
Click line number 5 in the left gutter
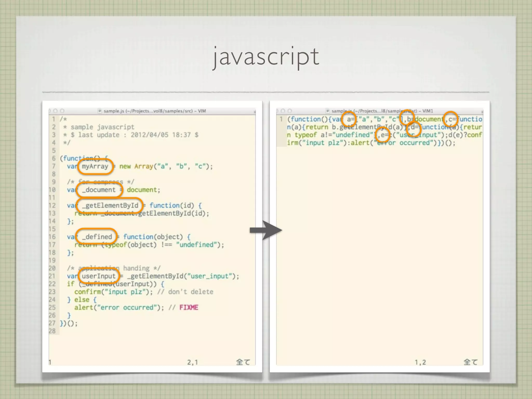pyautogui.click(x=54, y=151)
